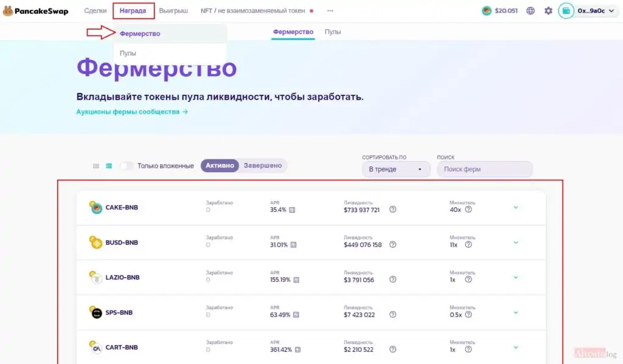Screen dimensions: 623x364
Task: Show multiplier help for 0.5x SPS-BNB
Action: tap(468, 314)
